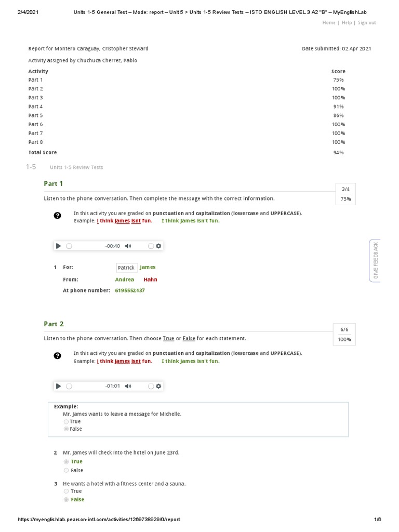Click the Part 1 help question-mark icon

click(x=58, y=216)
